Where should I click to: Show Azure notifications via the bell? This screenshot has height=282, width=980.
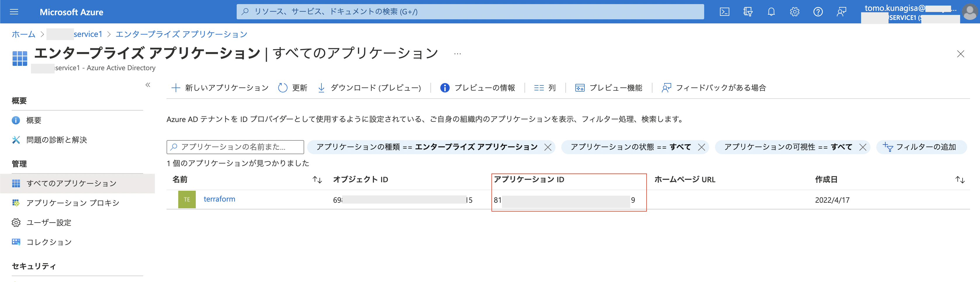[771, 12]
